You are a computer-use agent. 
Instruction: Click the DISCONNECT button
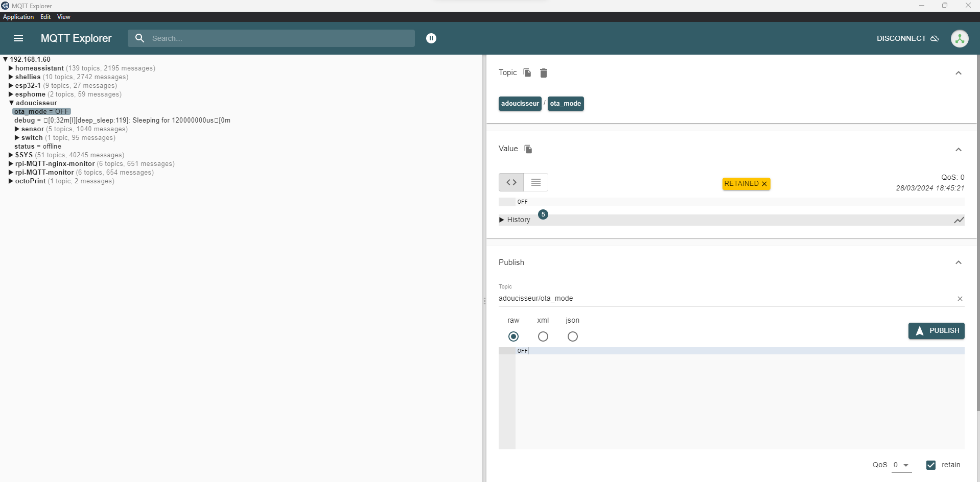[x=907, y=38]
